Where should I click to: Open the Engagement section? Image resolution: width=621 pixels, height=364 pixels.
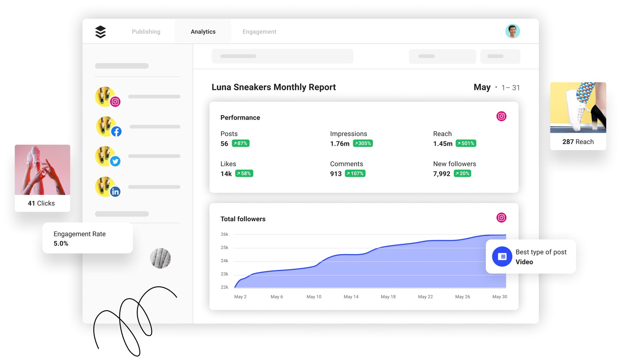[x=259, y=31]
